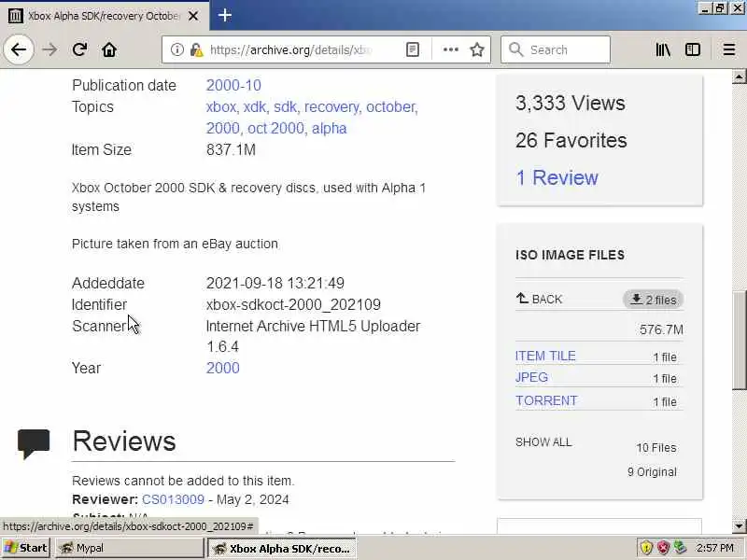
Task: Reload the current page
Action: [79, 49]
